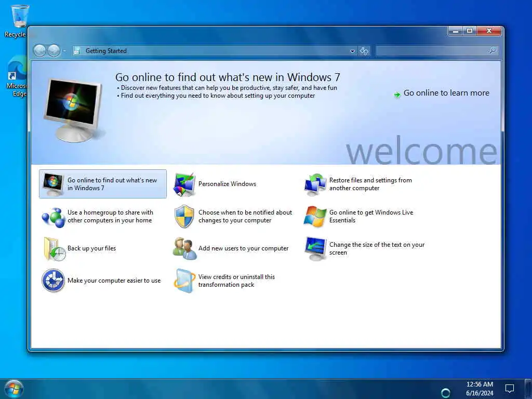Open the Personalize Windows icon
Image resolution: width=532 pixels, height=399 pixels.
point(184,184)
